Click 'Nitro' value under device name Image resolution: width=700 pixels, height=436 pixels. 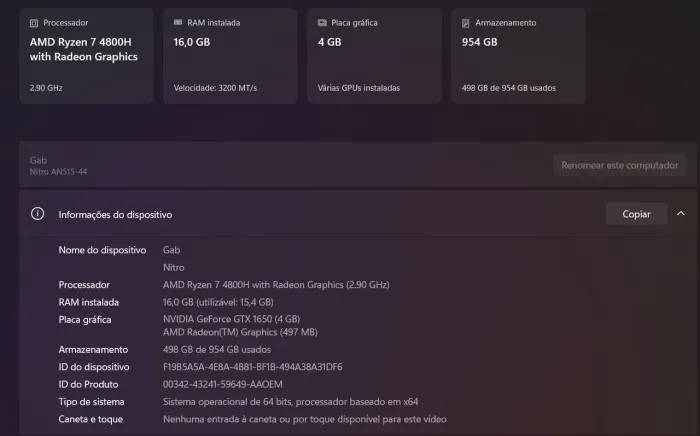174,267
